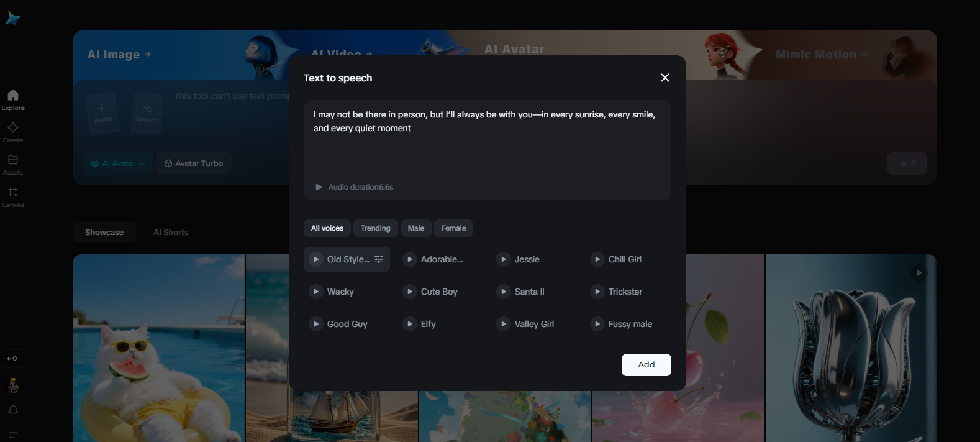Open the user profile avatar

click(13, 385)
